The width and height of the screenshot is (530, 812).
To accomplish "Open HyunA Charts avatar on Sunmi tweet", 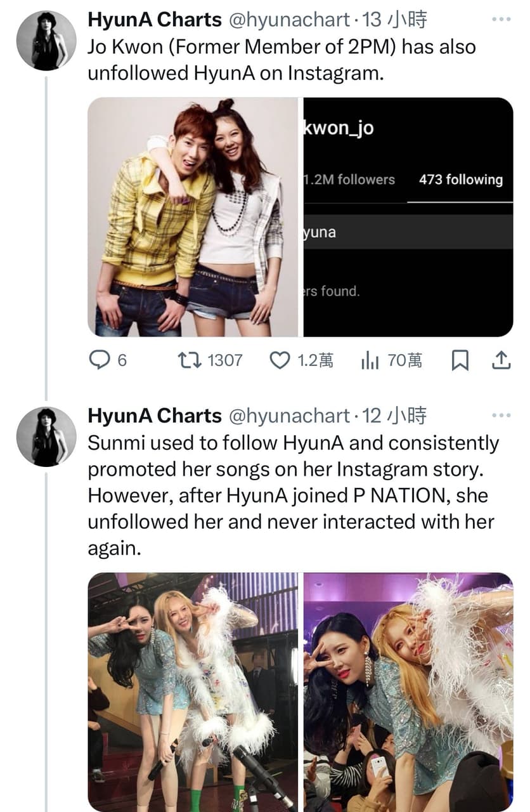I will pyautogui.click(x=46, y=436).
